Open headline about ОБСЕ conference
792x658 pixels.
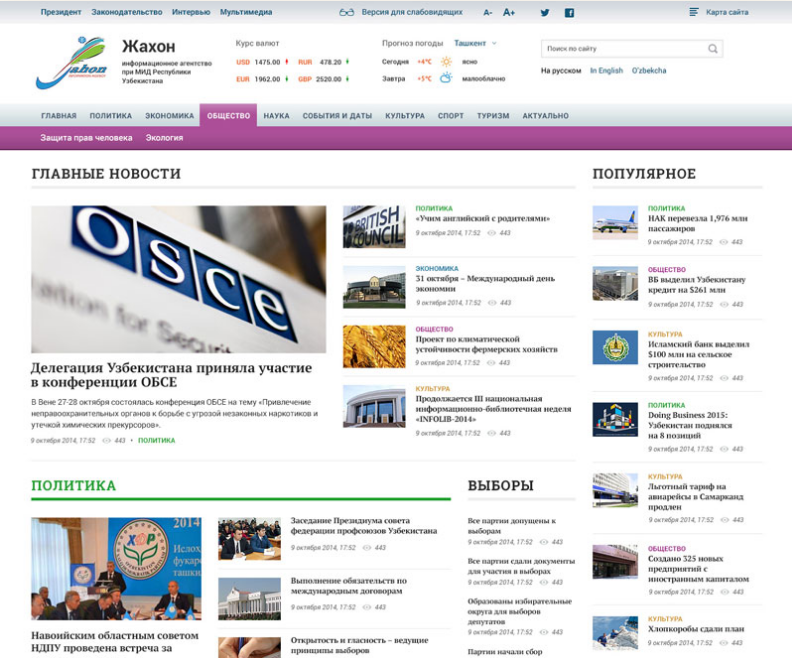pyautogui.click(x=171, y=375)
